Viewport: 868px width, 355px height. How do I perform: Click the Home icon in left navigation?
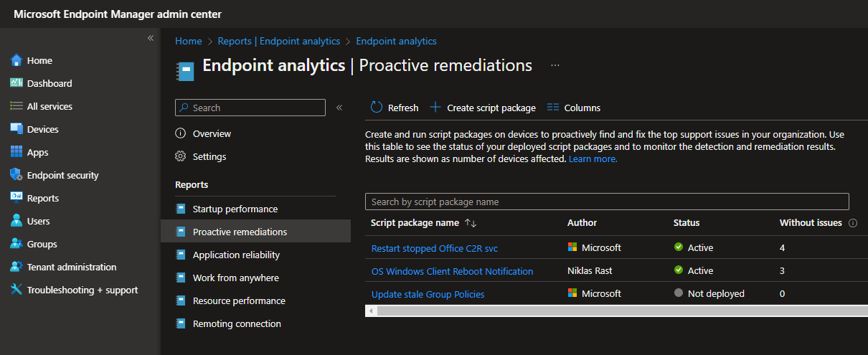pos(16,61)
